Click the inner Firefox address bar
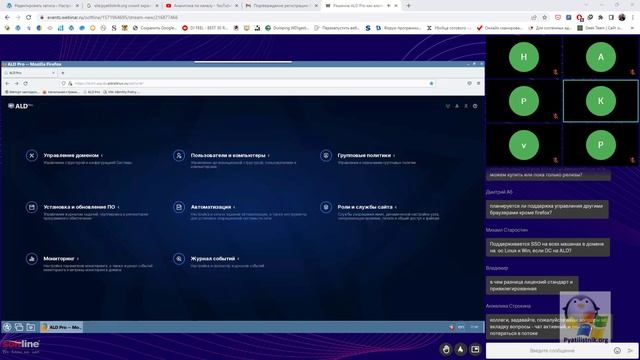This screenshot has height=360, width=640. [249, 83]
